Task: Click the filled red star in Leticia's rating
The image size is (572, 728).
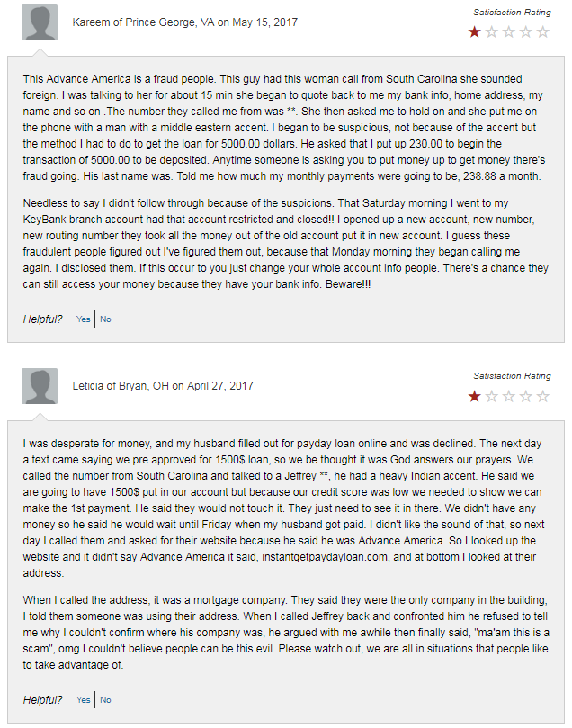Action: tap(474, 396)
